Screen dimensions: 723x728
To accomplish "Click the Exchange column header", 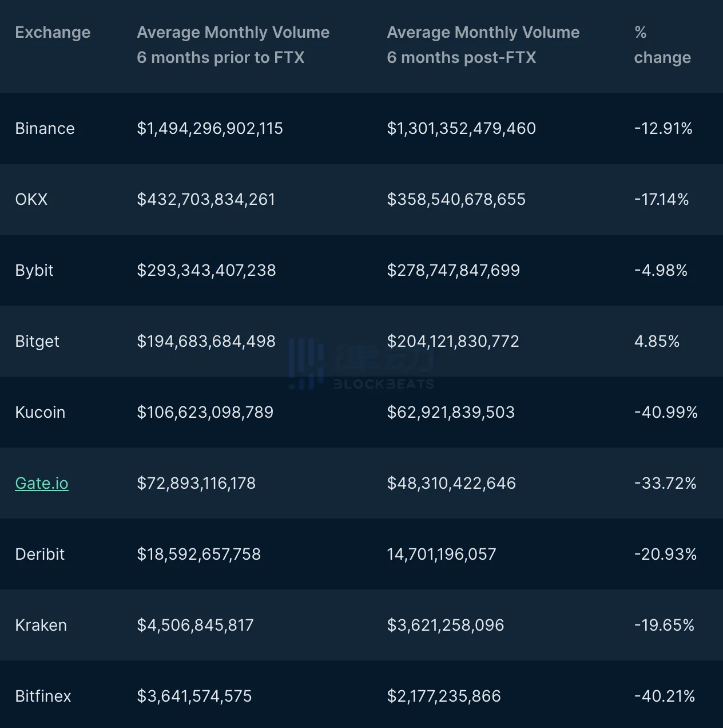I will (x=53, y=33).
